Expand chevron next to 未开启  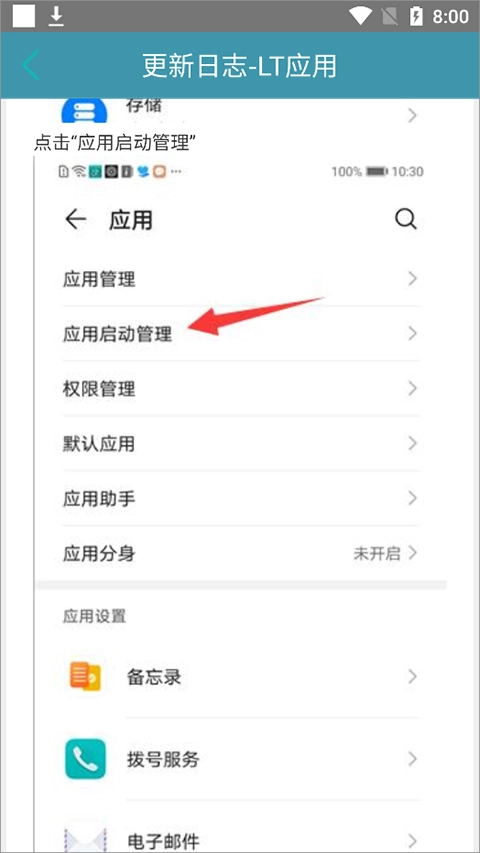tap(413, 553)
